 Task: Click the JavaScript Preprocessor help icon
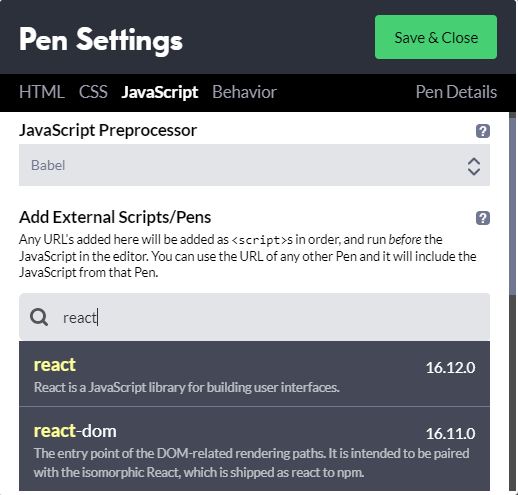(x=483, y=131)
